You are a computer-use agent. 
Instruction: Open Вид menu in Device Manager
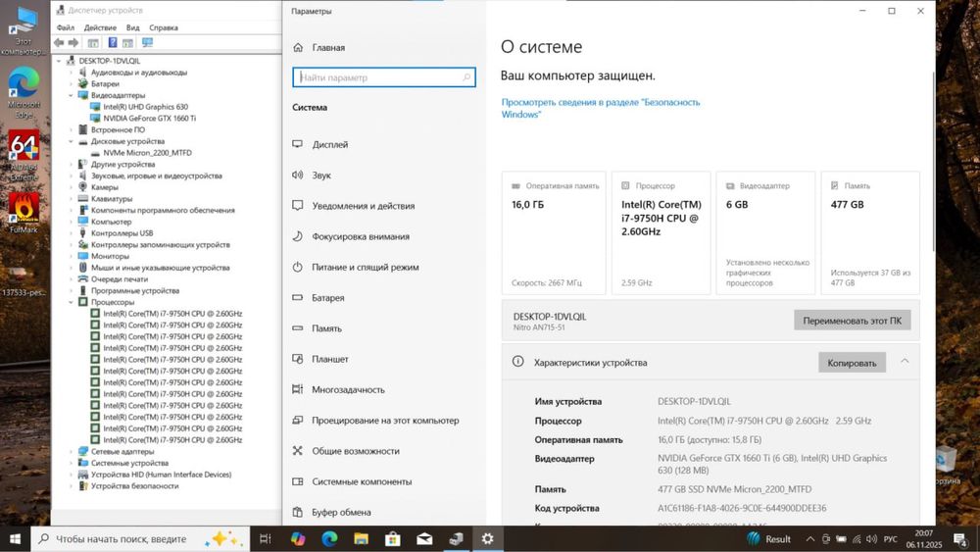pyautogui.click(x=132, y=27)
